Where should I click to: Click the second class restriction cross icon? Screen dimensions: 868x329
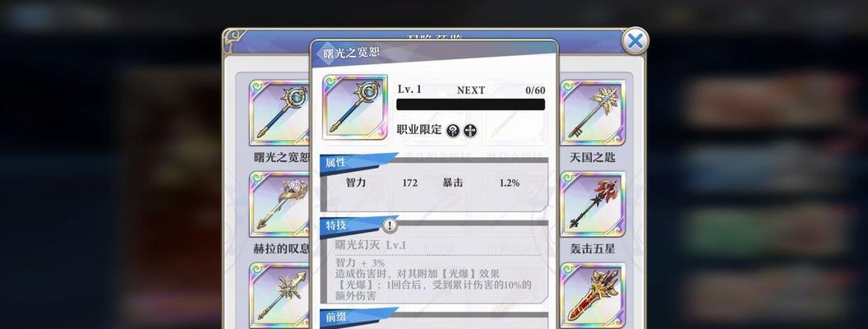(x=470, y=131)
